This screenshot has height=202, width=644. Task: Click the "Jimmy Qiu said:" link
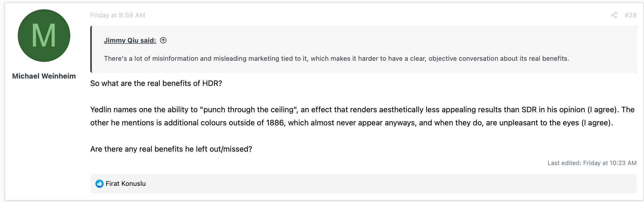tap(130, 41)
